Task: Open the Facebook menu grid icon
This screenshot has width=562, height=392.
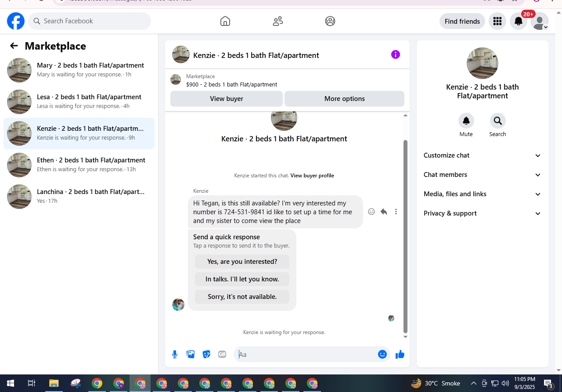Action: click(x=497, y=21)
